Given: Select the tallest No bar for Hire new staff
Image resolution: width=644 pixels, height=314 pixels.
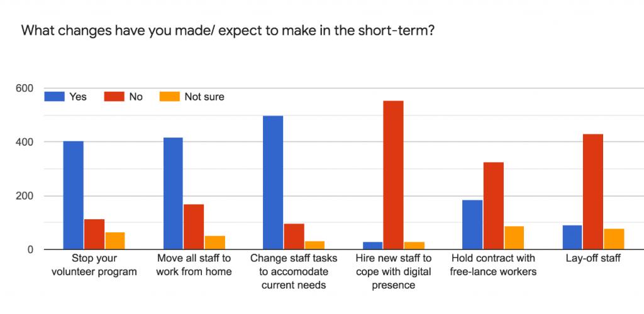Looking at the screenshot, I should pyautogui.click(x=393, y=175).
